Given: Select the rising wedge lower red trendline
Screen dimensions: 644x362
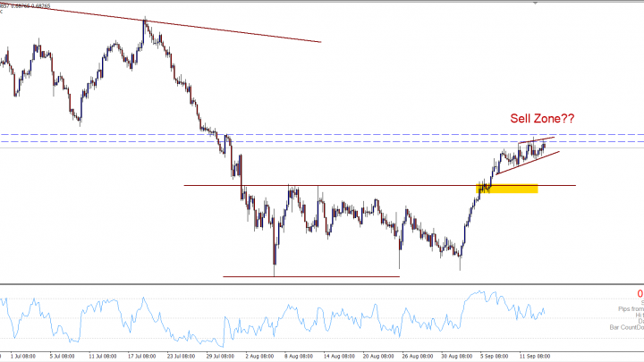Looking at the screenshot, I should tap(528, 163).
